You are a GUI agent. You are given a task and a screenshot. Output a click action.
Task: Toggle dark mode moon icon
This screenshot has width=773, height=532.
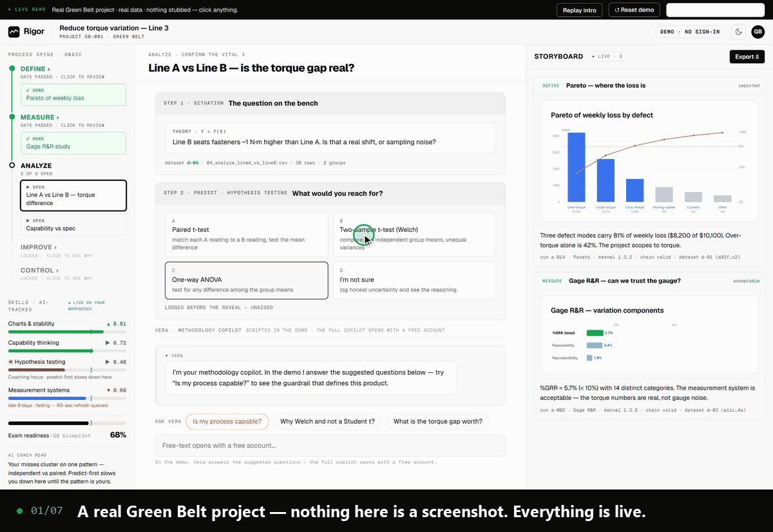coord(740,32)
